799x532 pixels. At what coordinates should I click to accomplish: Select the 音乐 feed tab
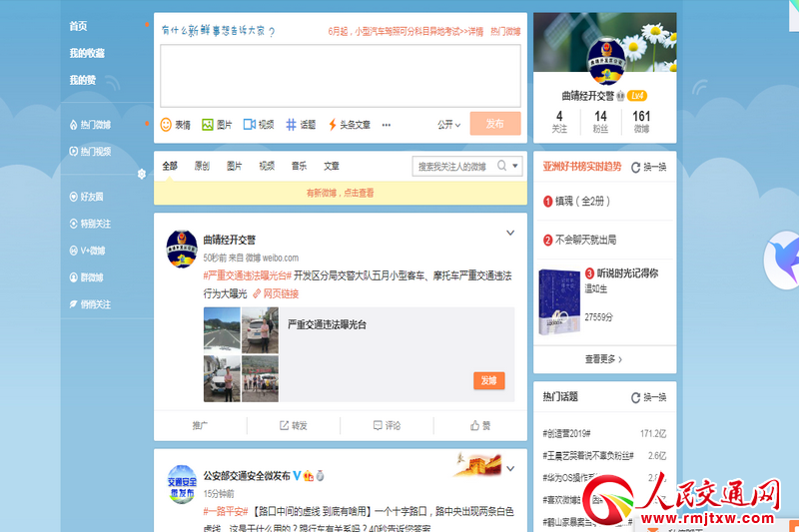click(x=299, y=166)
